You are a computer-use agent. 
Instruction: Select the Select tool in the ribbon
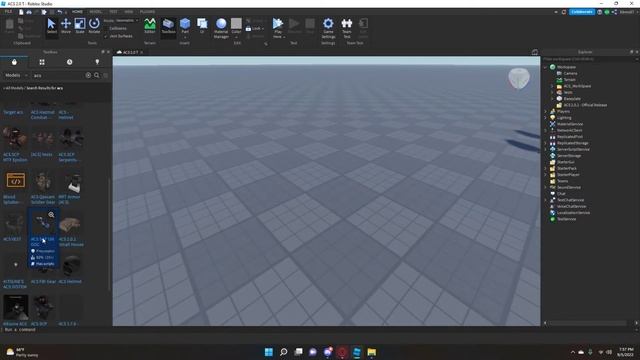pos(51,27)
